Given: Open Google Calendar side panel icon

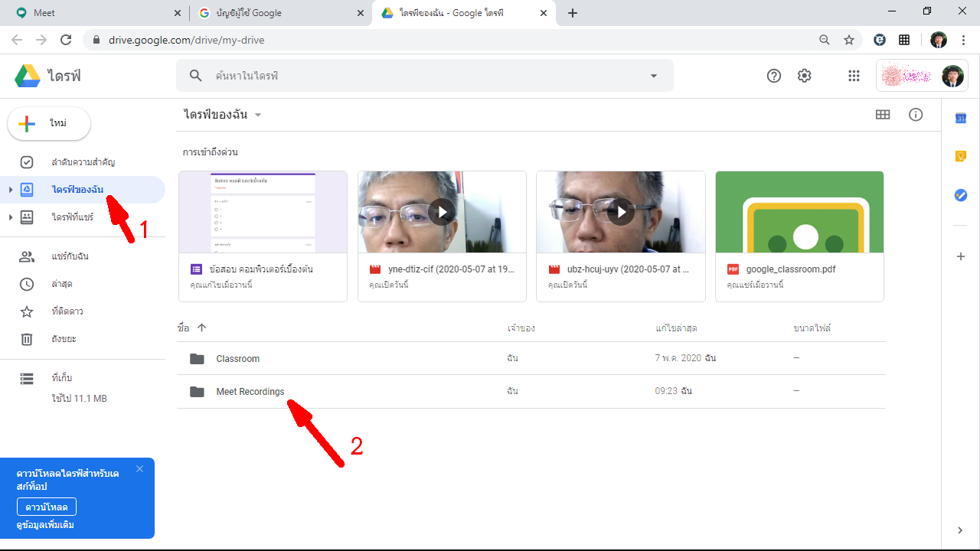Looking at the screenshot, I should coord(961,118).
